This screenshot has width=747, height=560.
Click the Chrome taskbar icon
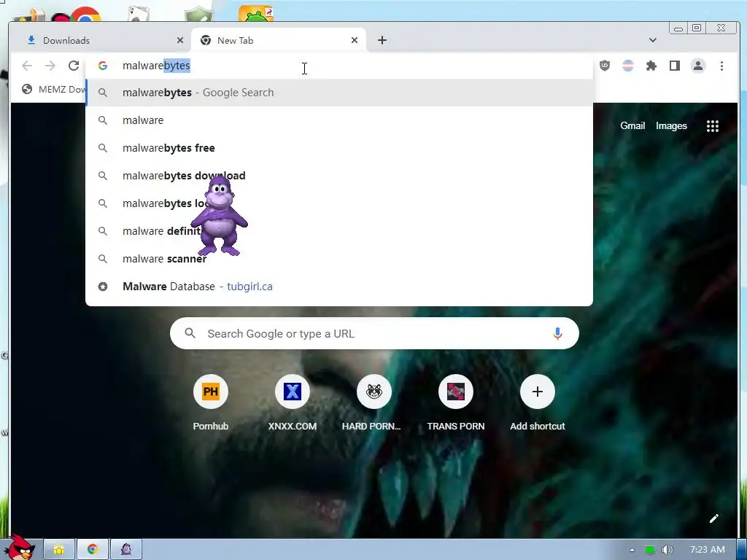click(x=93, y=550)
